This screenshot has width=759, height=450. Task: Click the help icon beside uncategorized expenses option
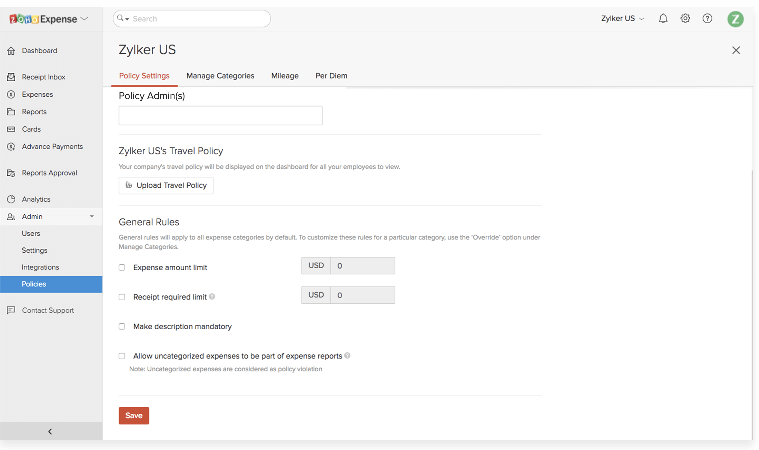pos(347,356)
